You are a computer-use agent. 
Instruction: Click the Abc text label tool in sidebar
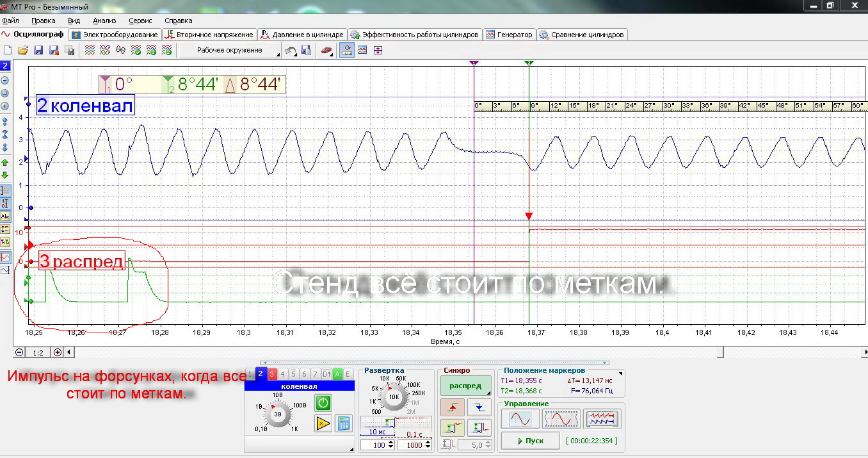coord(5,217)
